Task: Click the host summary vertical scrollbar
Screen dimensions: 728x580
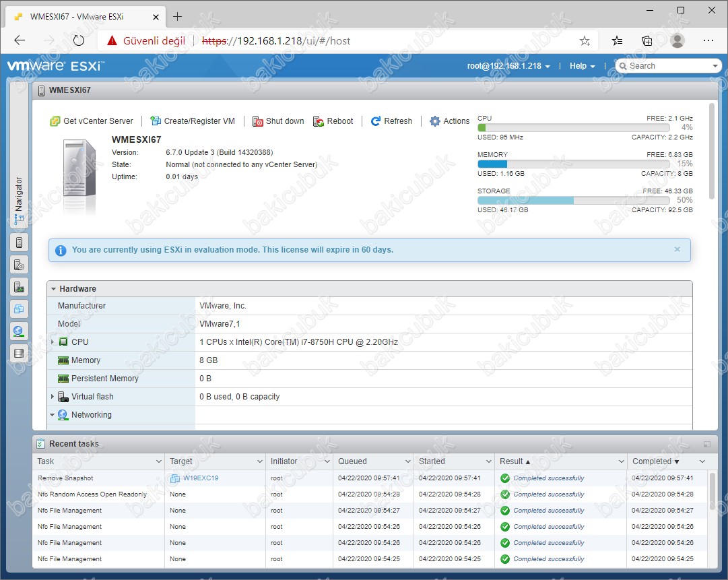Action: click(x=712, y=152)
